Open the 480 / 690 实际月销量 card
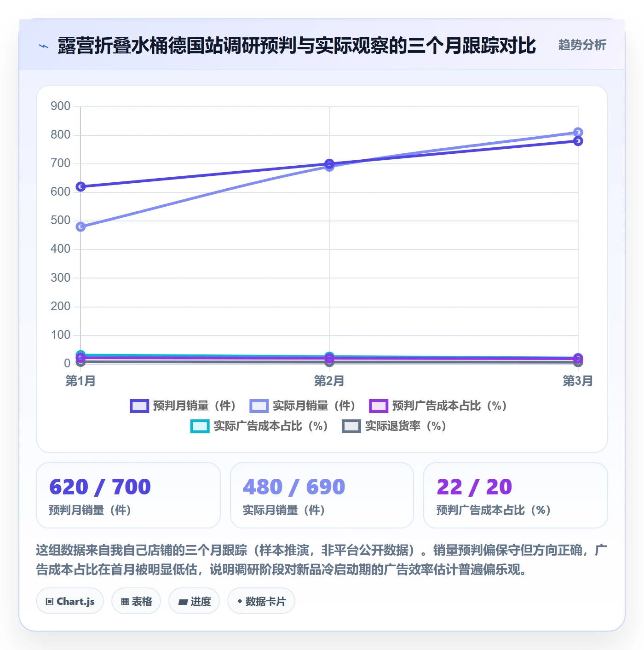 point(322,495)
